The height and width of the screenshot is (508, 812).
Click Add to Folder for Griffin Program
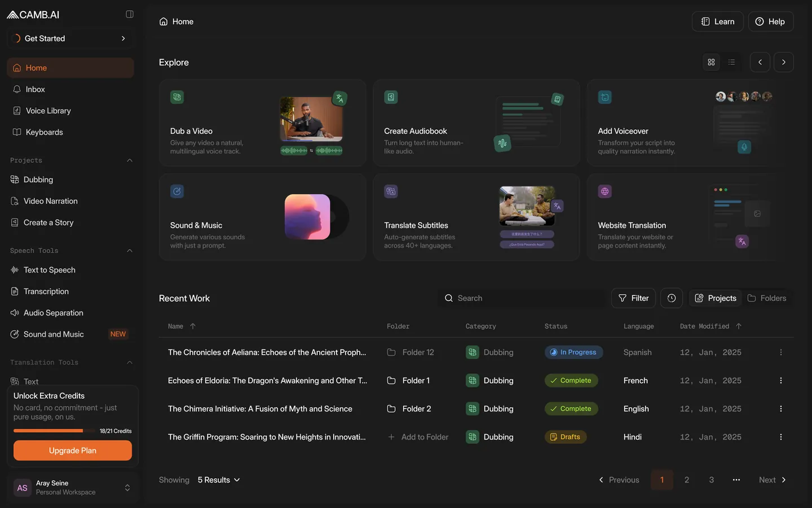(418, 437)
